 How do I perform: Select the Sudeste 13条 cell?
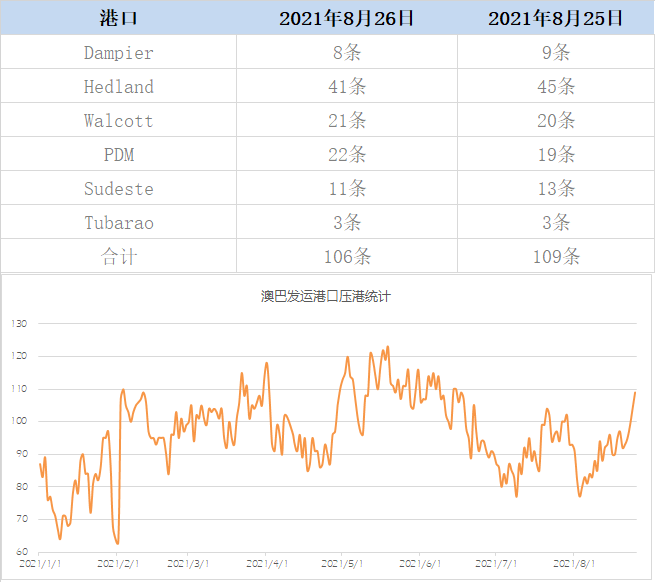tap(556, 188)
